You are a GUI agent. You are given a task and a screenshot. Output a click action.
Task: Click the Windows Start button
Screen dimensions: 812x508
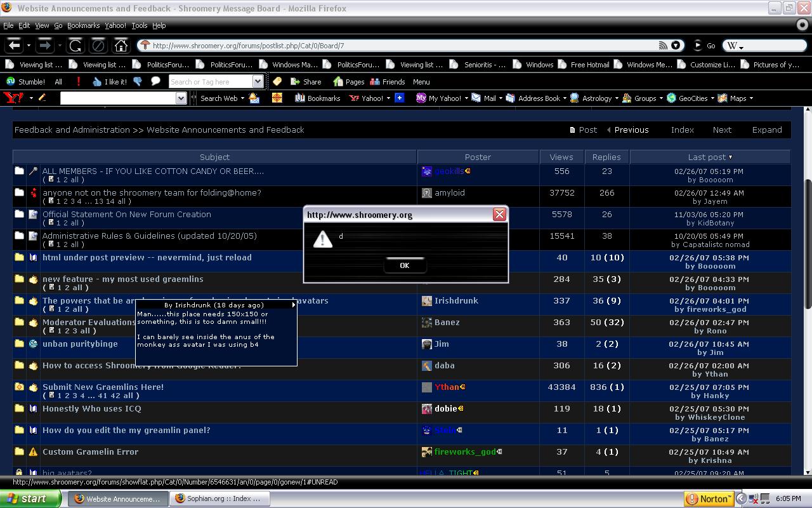tap(30, 498)
